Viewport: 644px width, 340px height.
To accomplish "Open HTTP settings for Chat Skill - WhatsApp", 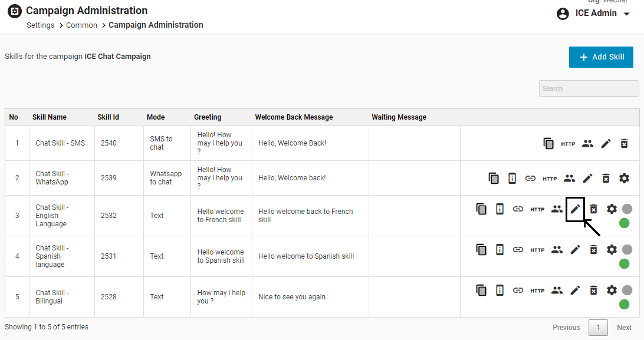I will (550, 179).
